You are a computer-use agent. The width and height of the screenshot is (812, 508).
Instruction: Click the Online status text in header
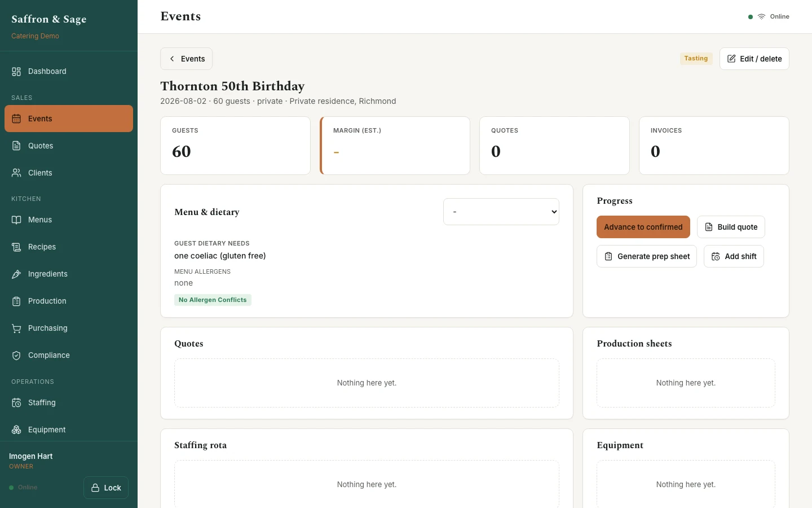[x=780, y=17]
